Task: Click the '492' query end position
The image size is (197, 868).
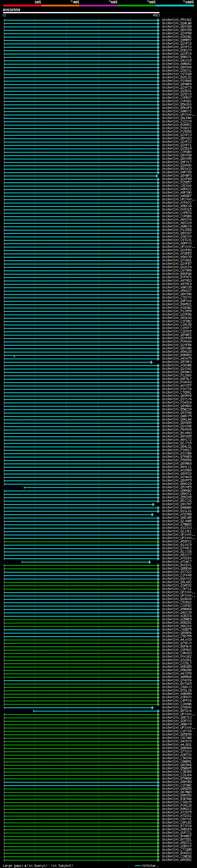Action: click(155, 15)
